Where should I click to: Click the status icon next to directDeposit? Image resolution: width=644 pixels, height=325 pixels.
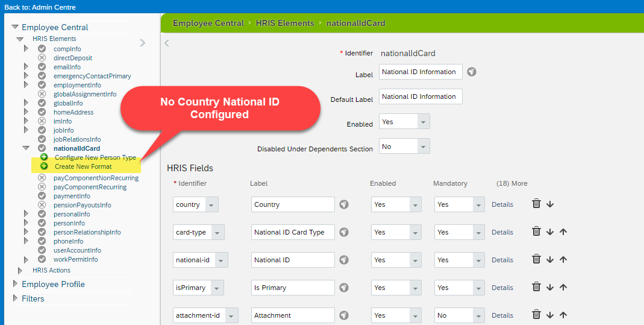(x=42, y=58)
